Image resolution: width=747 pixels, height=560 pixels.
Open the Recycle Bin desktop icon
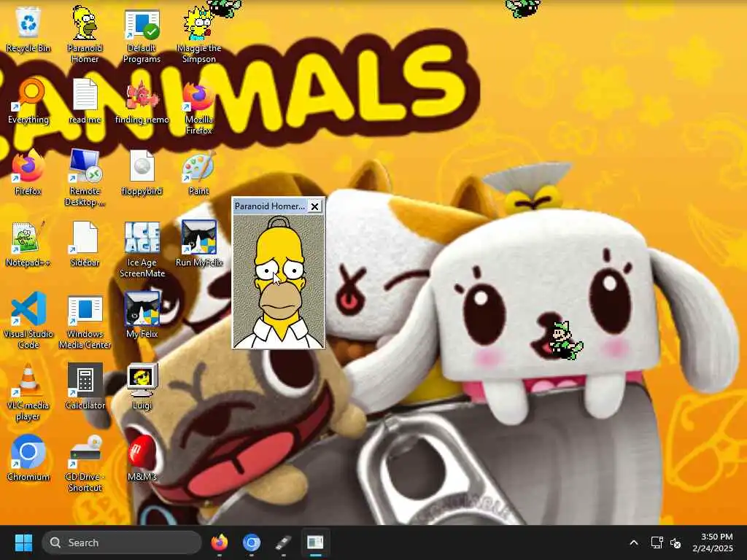[28, 30]
